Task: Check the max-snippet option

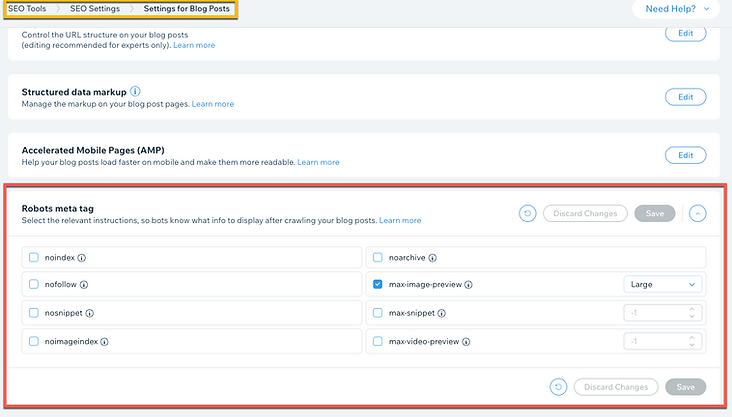Action: point(378,313)
